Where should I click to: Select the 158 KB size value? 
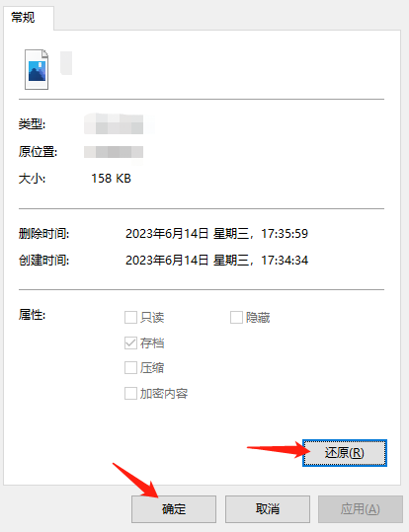point(111,179)
